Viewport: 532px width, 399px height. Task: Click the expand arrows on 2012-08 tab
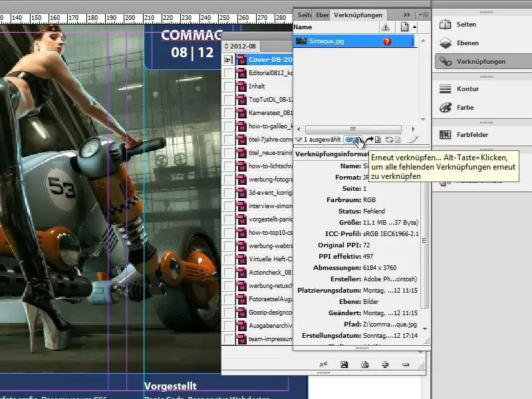tap(226, 46)
